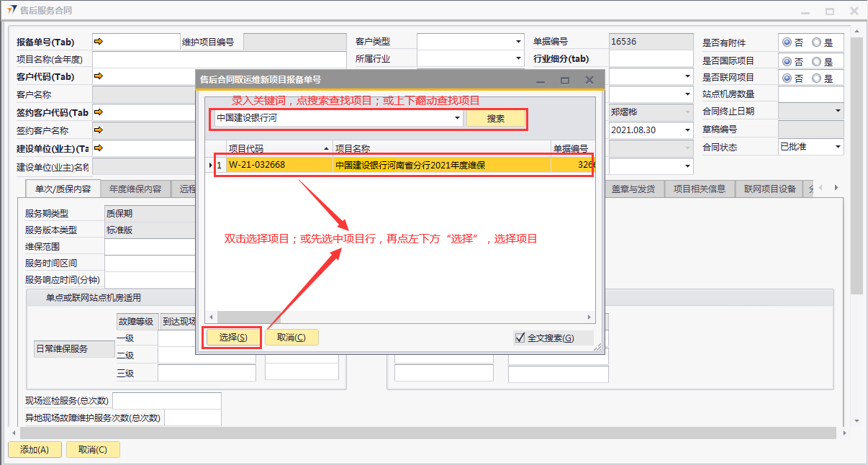Image resolution: width=868 pixels, height=465 pixels.
Task: Click the arrow icon beside 建设单位(业主)
Action: (x=99, y=148)
